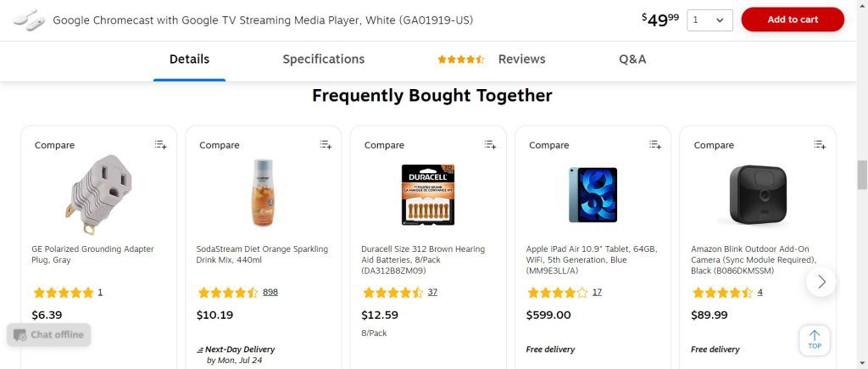Toggle Compare for GE Grounding Adapter
The image size is (868, 369).
(54, 145)
